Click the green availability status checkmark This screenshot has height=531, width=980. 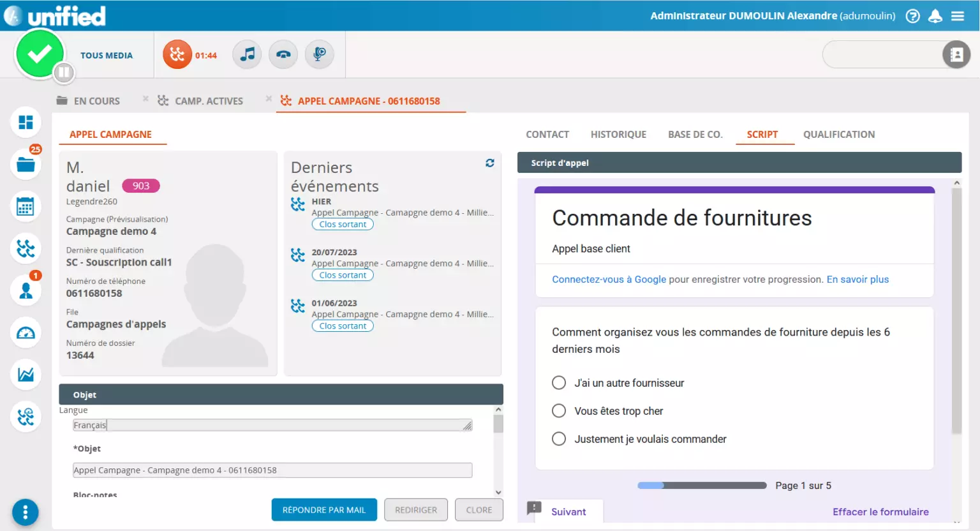pos(40,54)
